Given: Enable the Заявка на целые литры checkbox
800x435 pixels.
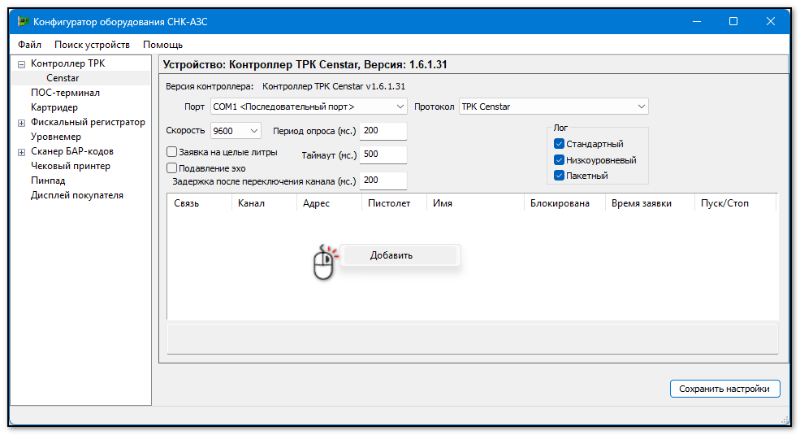Looking at the screenshot, I should click(171, 152).
